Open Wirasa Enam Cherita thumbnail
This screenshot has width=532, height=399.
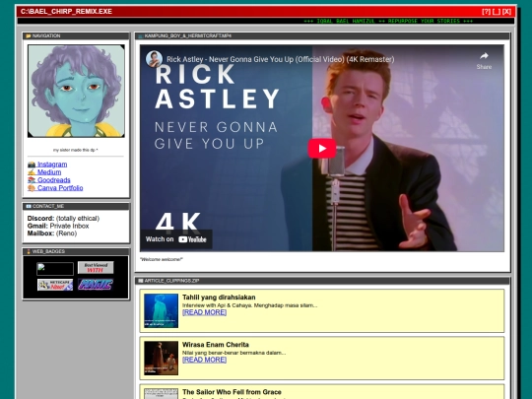point(161,358)
